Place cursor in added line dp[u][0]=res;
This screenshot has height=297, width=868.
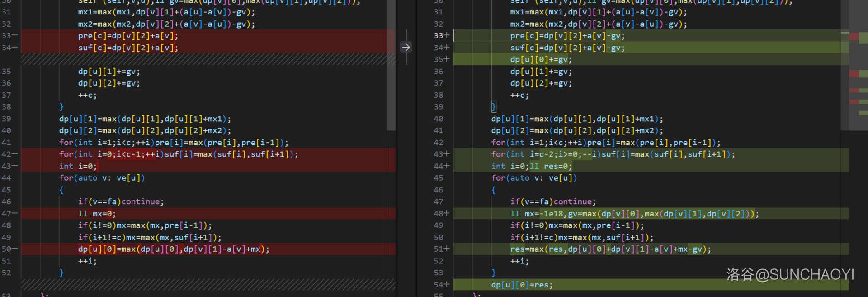pyautogui.click(x=522, y=285)
